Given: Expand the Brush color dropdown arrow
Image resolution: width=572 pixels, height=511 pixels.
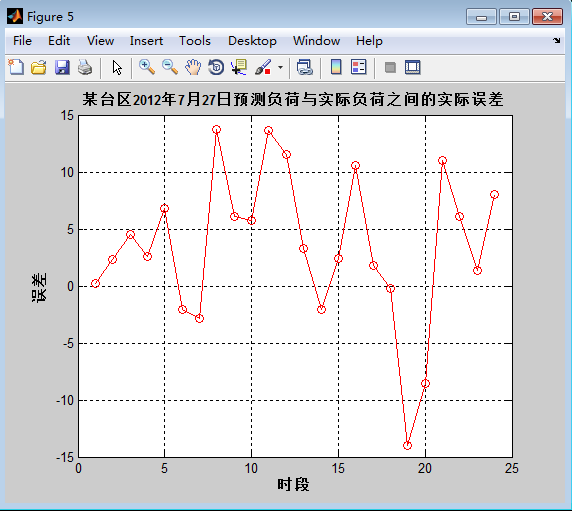Looking at the screenshot, I should [280, 67].
